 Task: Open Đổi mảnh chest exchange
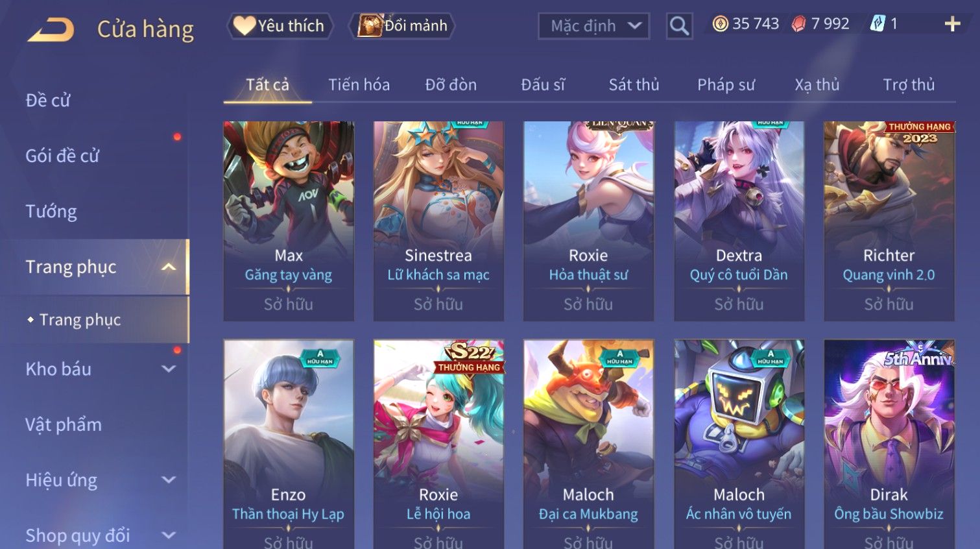pyautogui.click(x=402, y=26)
